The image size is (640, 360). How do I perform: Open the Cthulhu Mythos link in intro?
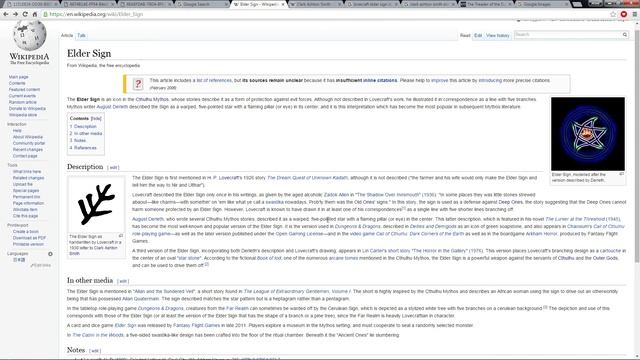pyautogui.click(x=152, y=100)
